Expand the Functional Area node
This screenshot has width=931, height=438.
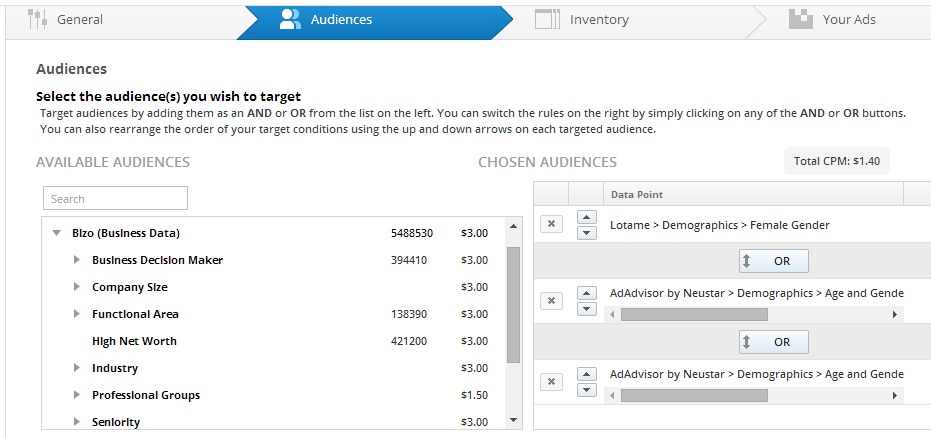coord(77,314)
